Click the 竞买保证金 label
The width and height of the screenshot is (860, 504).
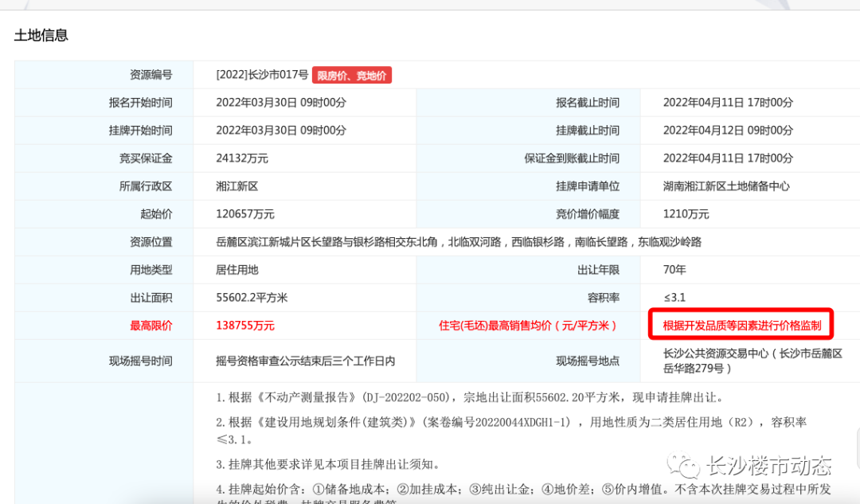(x=146, y=158)
